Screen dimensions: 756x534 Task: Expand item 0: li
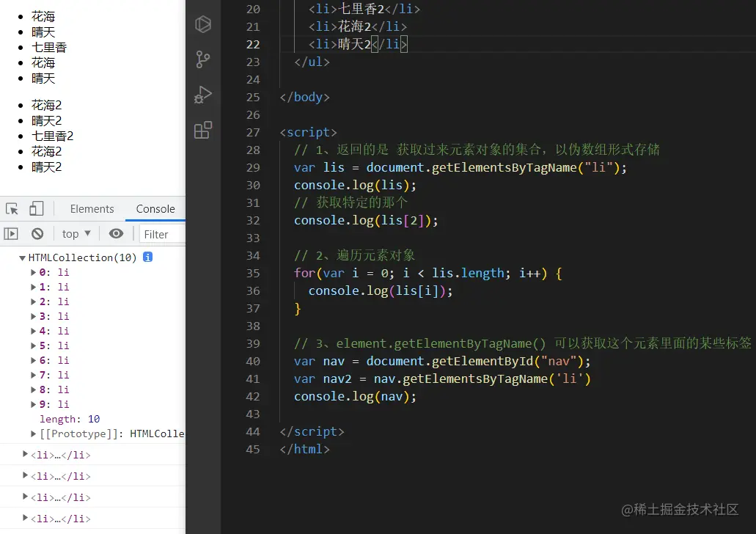[33, 273]
